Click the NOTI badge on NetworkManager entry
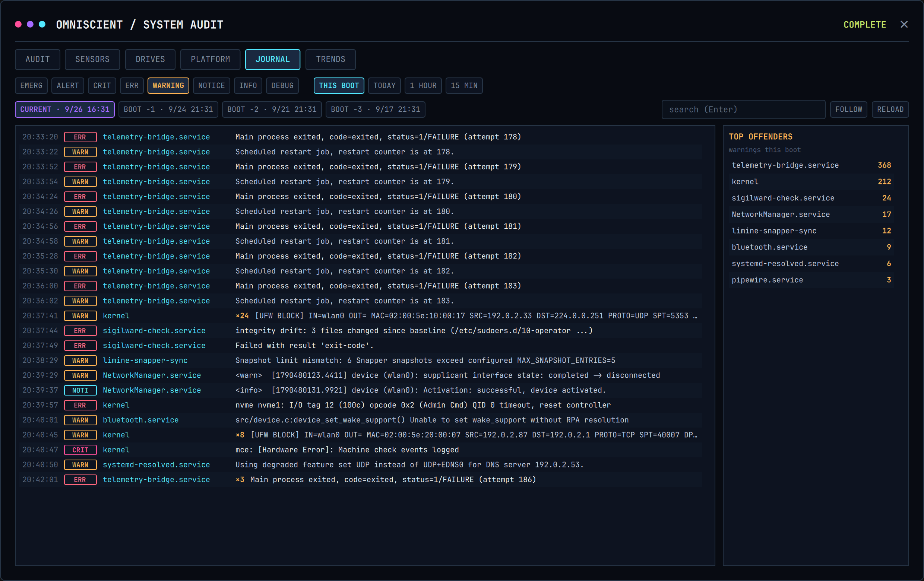 click(80, 390)
